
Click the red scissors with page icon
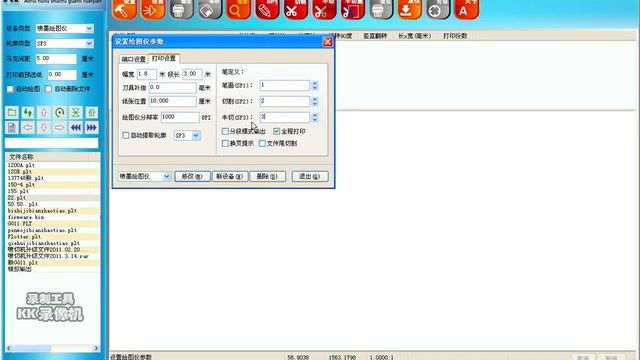point(352,9)
